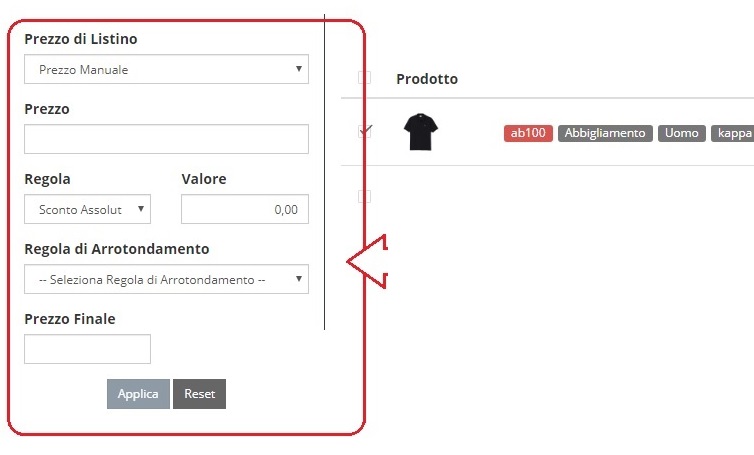Click the Valore field showing 0,00
The height and width of the screenshot is (455, 754).
click(245, 209)
